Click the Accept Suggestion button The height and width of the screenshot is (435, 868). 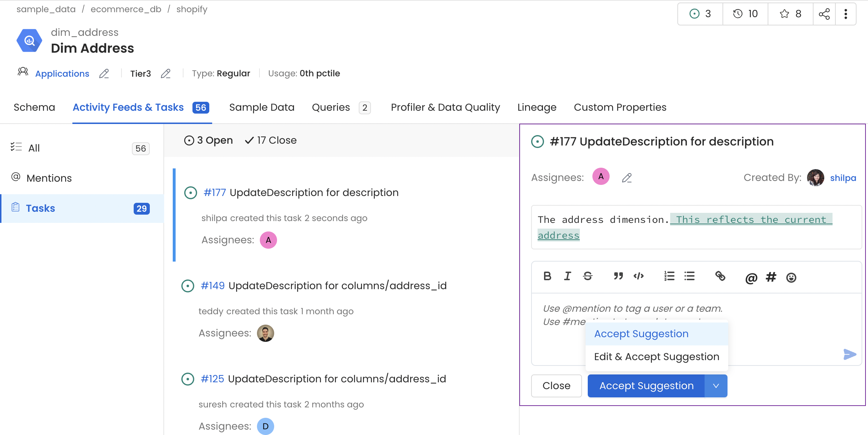click(645, 385)
